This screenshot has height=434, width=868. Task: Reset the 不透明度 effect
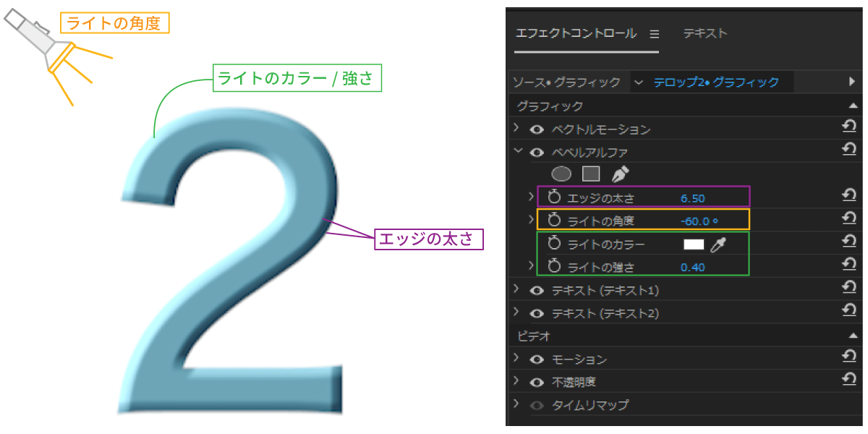coord(849,380)
